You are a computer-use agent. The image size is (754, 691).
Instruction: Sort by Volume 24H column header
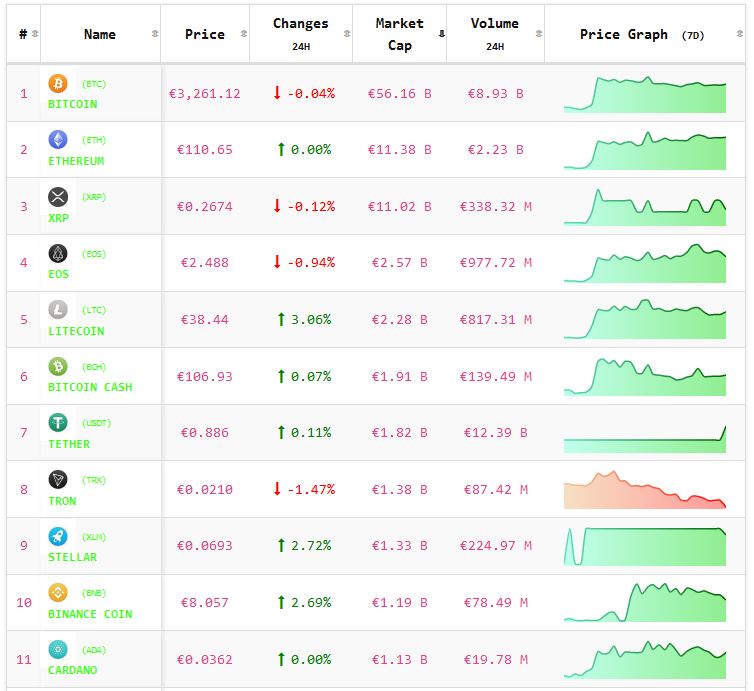pos(494,34)
